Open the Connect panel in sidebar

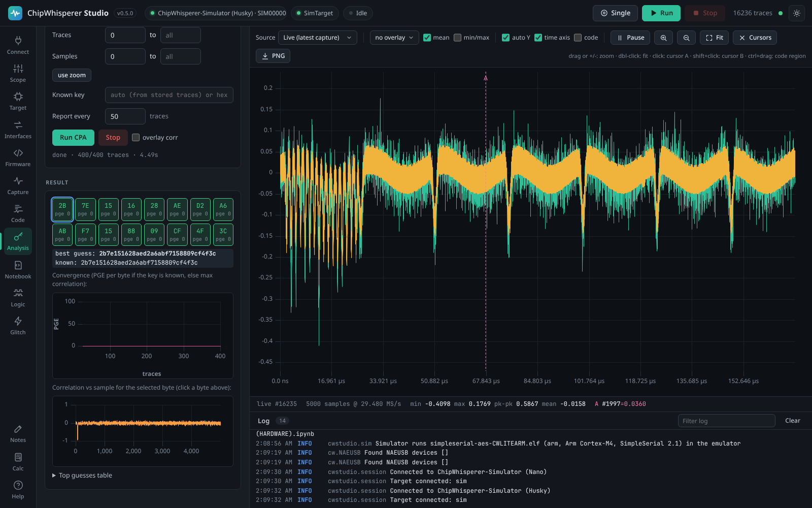point(18,45)
